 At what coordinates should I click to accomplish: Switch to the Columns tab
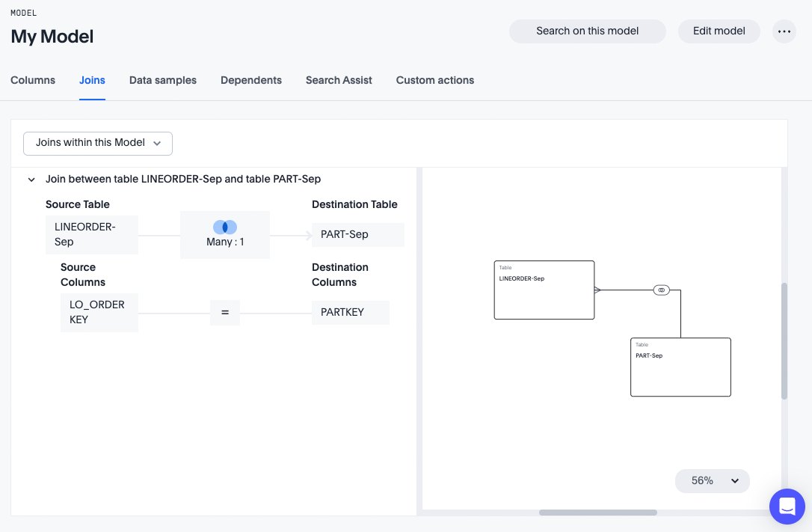[x=33, y=80]
